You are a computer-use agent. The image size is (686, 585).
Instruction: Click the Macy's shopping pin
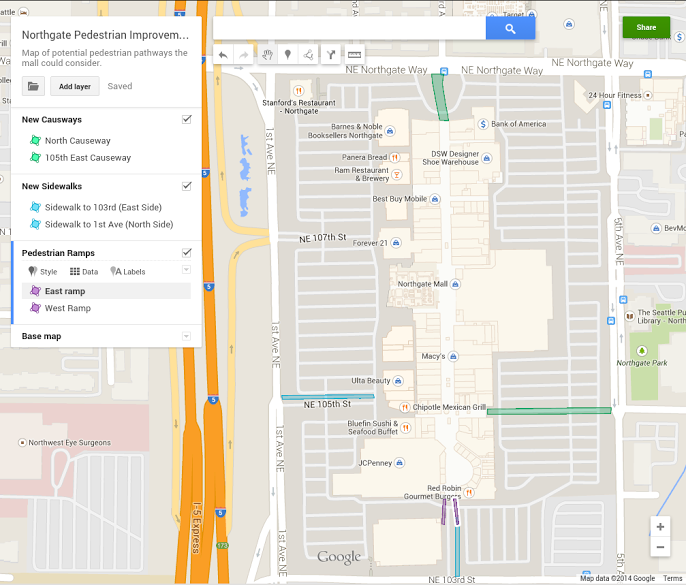[x=453, y=357]
